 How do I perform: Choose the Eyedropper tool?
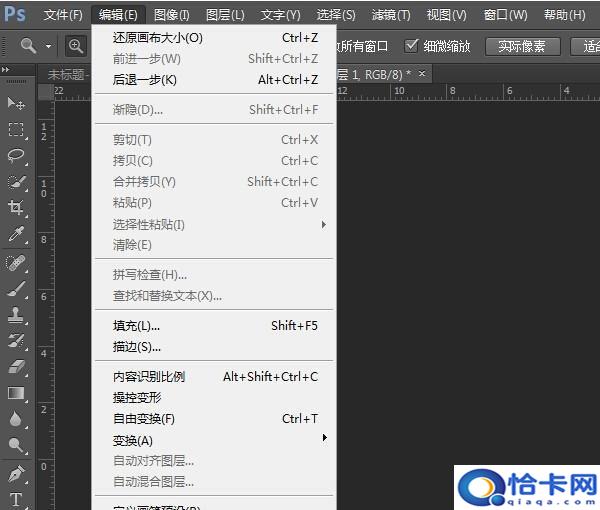(16, 234)
